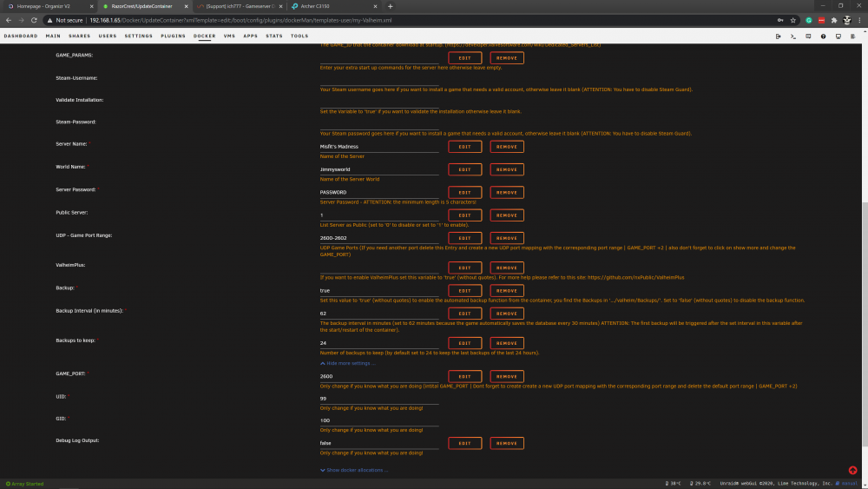Click the red extension icon in Chrome toolbar

[821, 21]
